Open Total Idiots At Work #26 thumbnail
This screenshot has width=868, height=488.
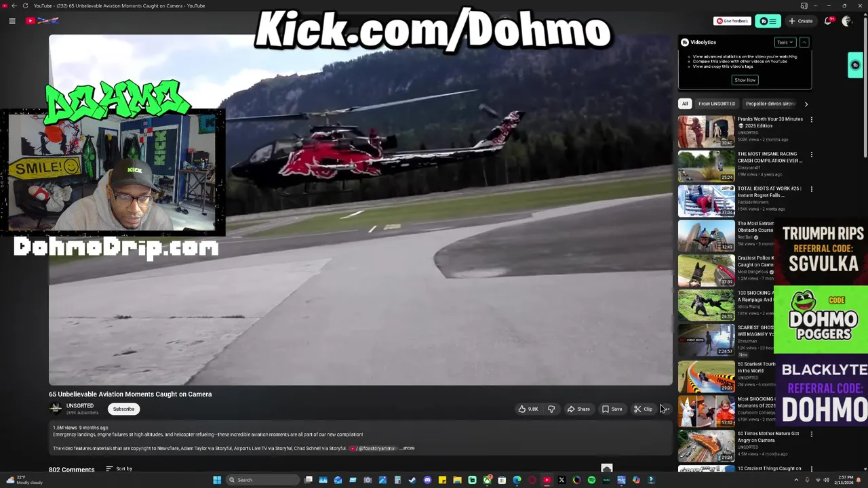coord(706,201)
